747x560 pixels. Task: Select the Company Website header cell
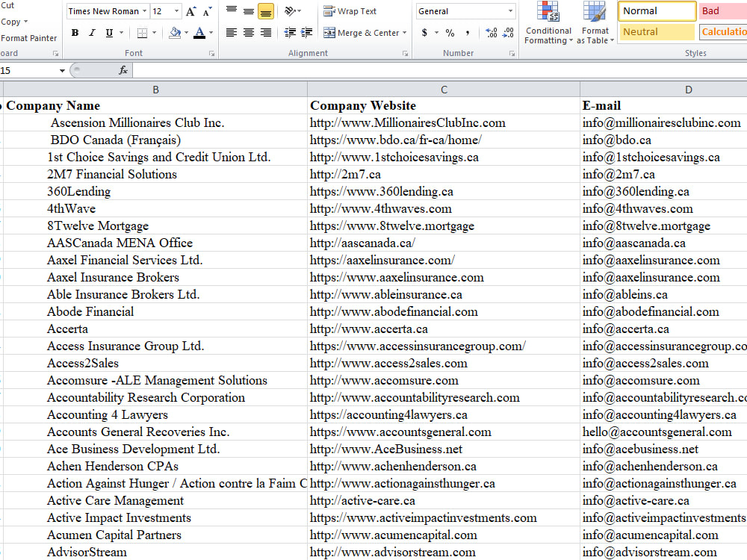click(x=444, y=106)
